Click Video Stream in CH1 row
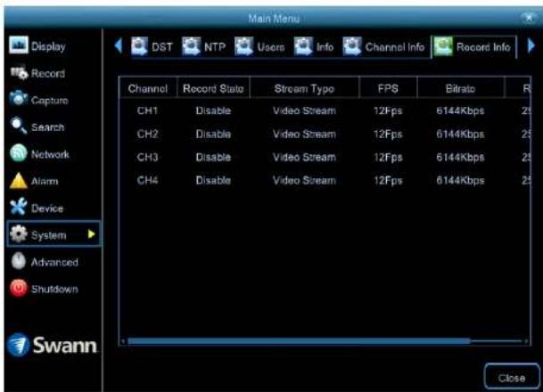 304,110
